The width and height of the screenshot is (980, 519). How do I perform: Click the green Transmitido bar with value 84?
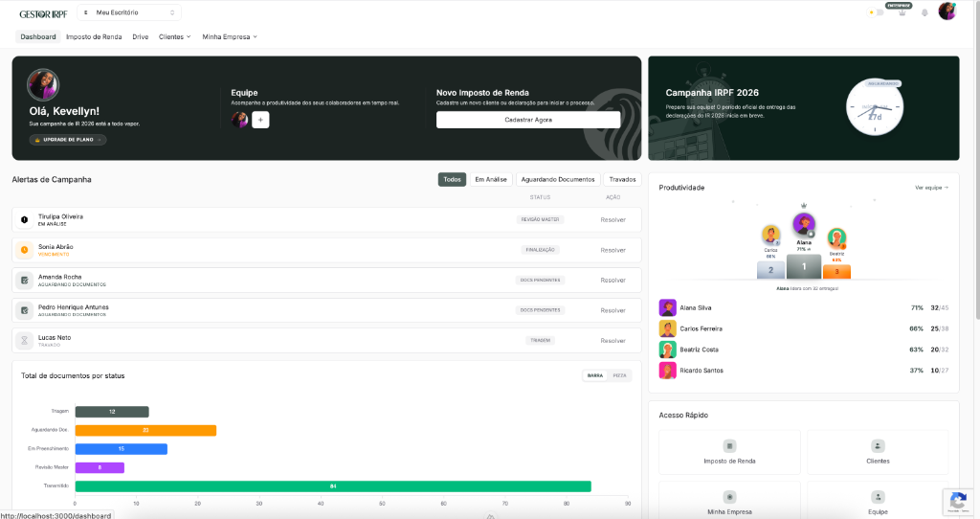pyautogui.click(x=333, y=485)
